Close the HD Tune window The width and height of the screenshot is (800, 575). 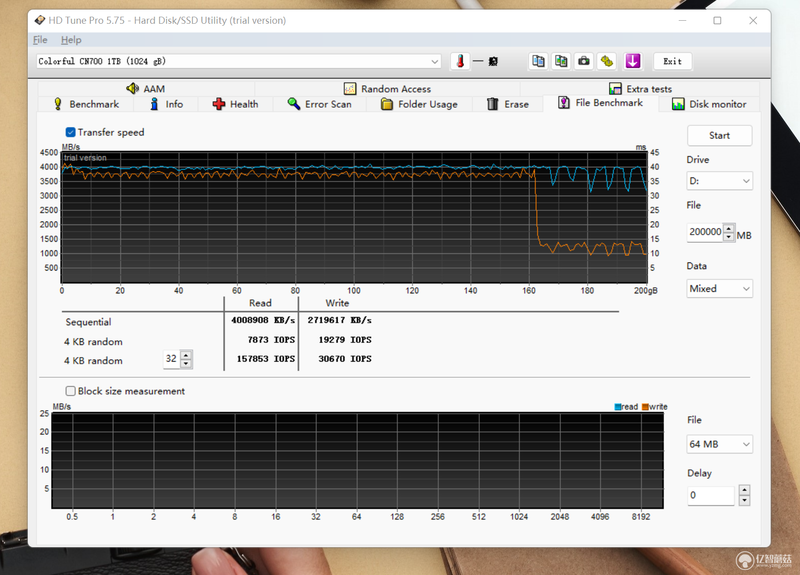753,20
